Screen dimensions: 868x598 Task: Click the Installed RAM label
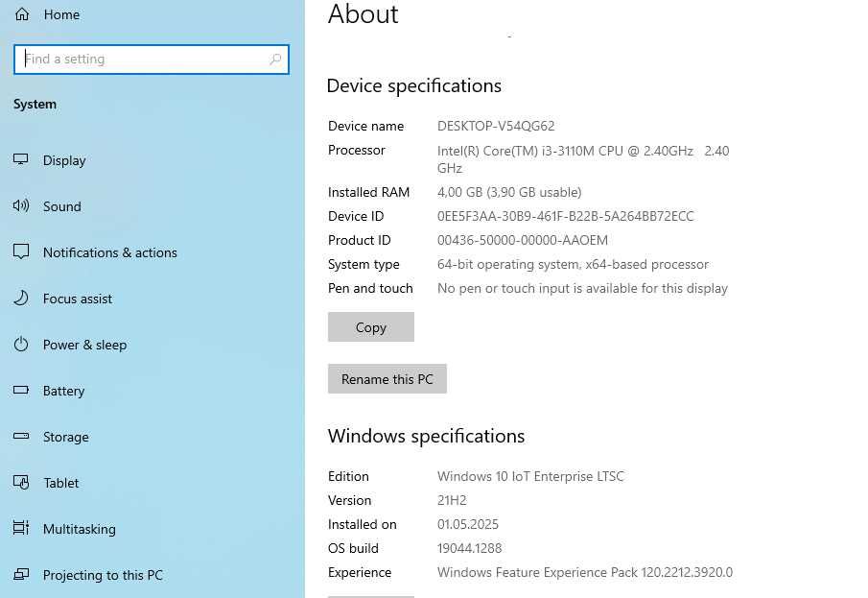[x=368, y=192]
